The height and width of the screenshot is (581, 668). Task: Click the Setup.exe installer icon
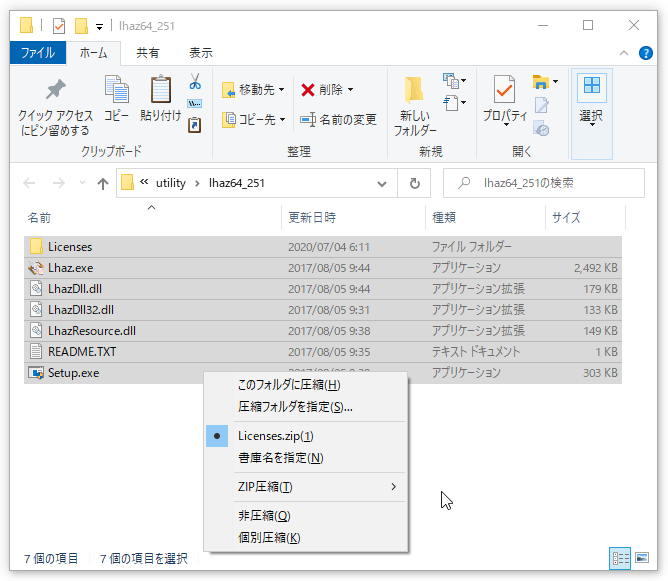point(36,373)
